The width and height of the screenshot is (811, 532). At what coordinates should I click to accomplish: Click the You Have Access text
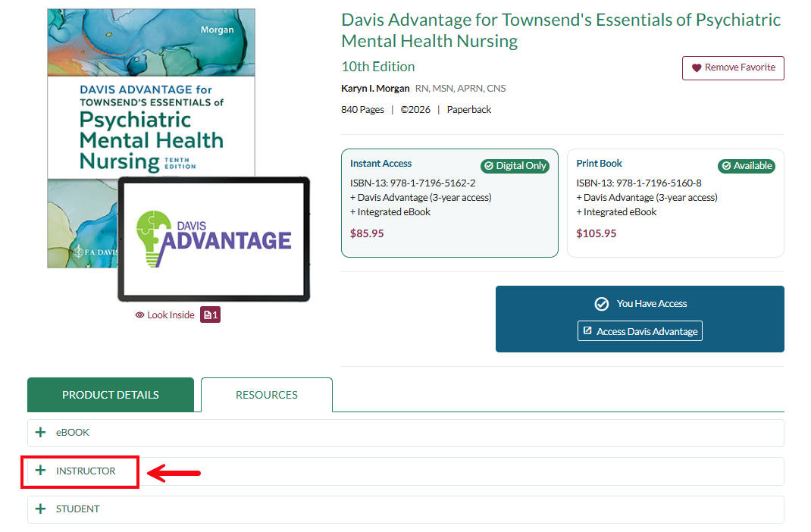[652, 303]
